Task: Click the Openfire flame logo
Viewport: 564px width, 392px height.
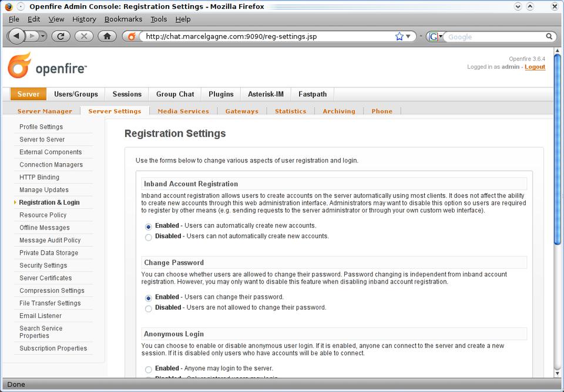Action: pos(19,65)
